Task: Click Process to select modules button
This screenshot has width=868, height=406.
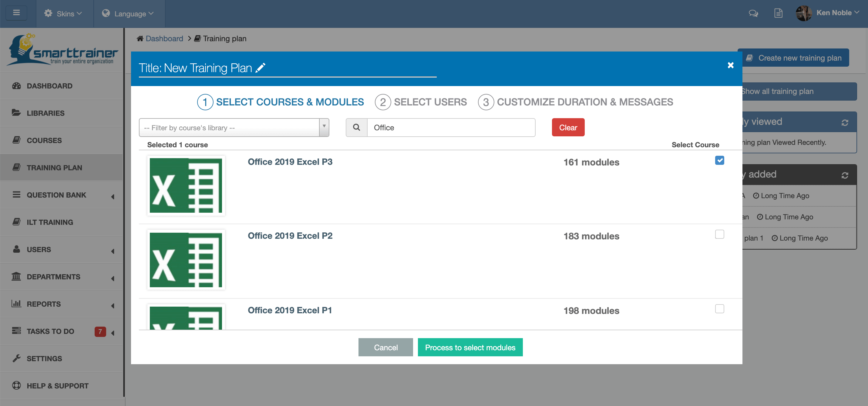Action: point(470,348)
